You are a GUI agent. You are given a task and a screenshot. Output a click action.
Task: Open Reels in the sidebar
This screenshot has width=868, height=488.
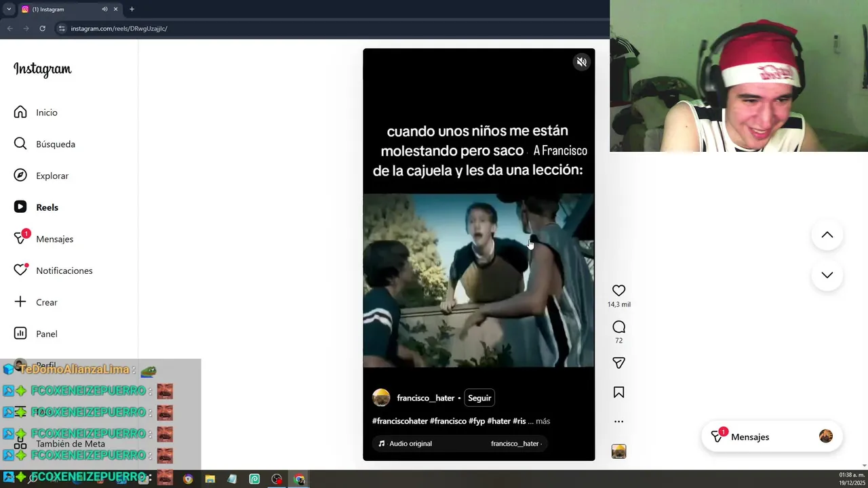pyautogui.click(x=36, y=207)
